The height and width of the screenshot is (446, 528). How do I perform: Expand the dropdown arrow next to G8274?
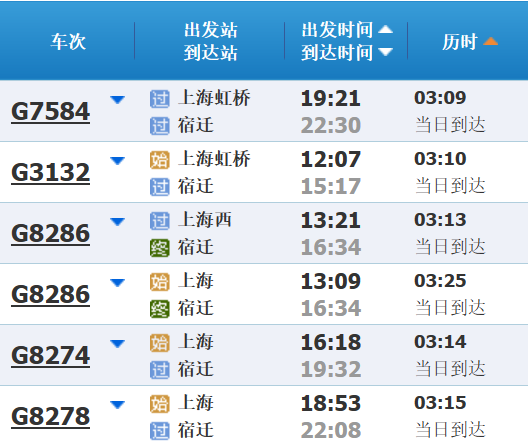118,344
